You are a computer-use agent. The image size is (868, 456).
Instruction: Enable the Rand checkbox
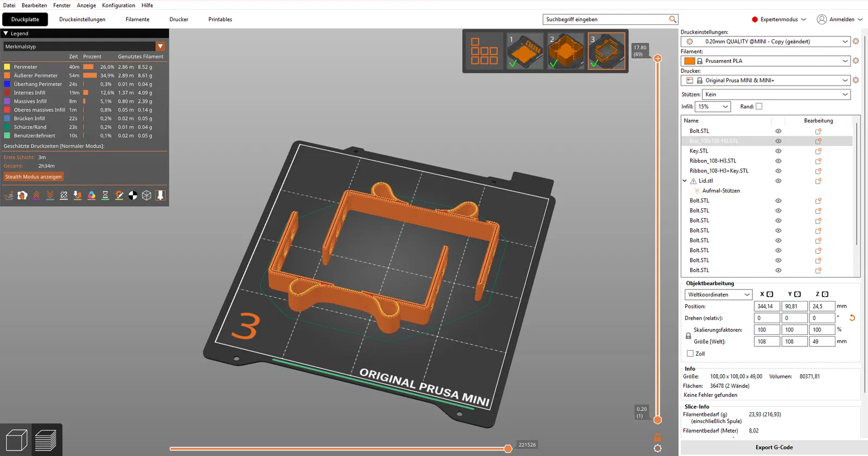tap(759, 106)
